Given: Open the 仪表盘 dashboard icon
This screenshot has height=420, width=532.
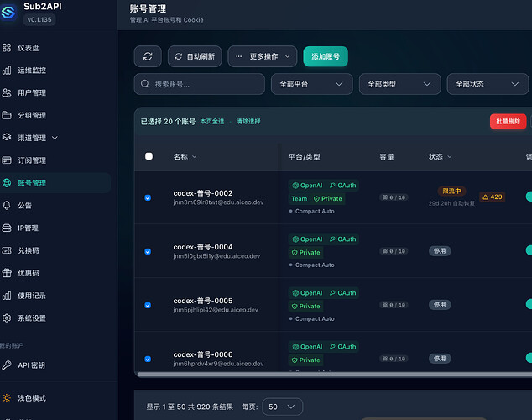Looking at the screenshot, I should click(7, 48).
